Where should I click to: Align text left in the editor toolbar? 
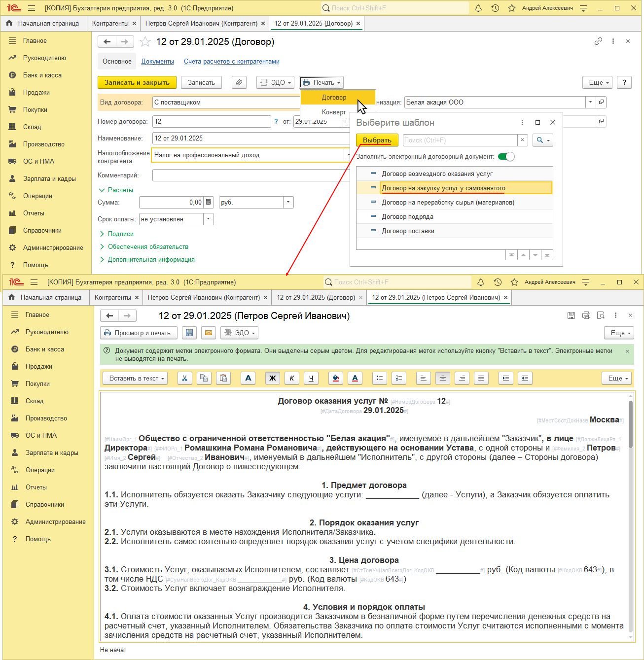pyautogui.click(x=423, y=378)
